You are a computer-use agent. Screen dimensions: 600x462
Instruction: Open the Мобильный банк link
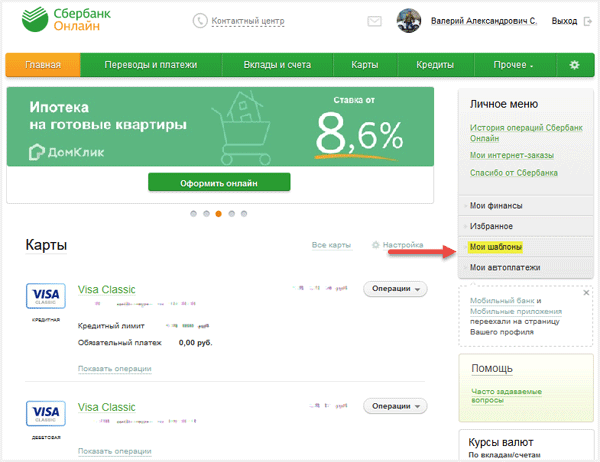(502, 301)
